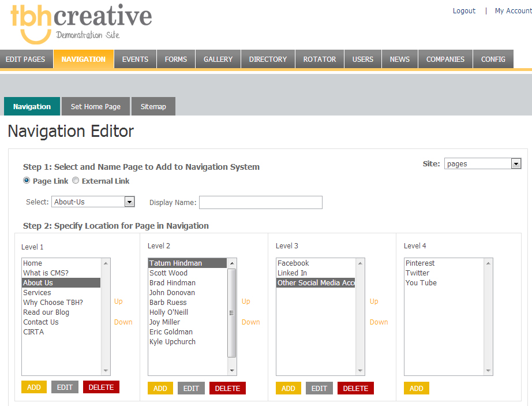
Task: Select Twitter in the Level 4 list
Action: pos(417,273)
